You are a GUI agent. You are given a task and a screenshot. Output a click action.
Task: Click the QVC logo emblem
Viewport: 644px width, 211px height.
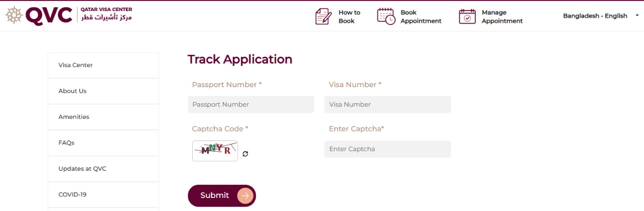tap(14, 16)
